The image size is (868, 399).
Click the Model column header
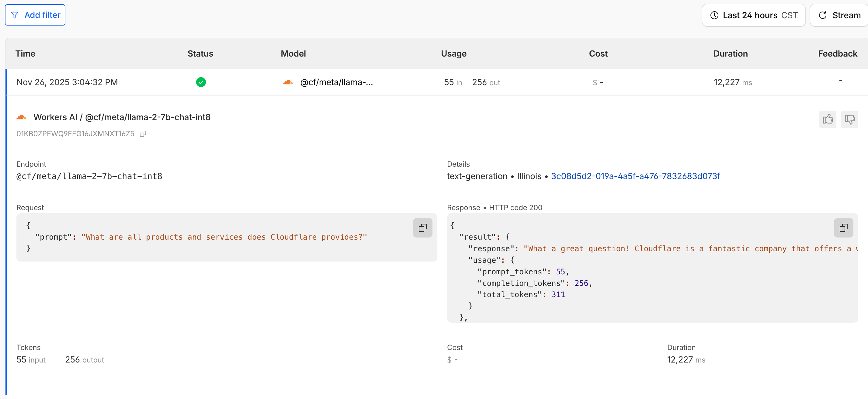coord(293,54)
